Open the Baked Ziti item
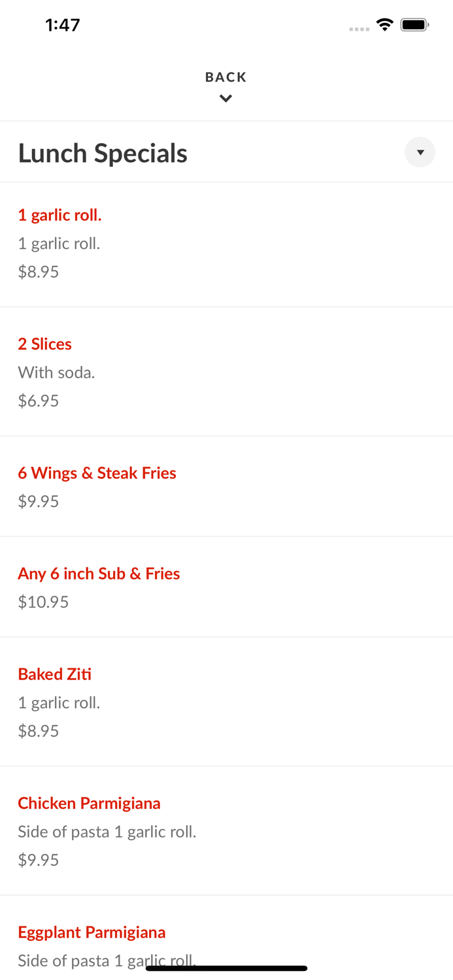453x980 pixels. tap(55, 674)
